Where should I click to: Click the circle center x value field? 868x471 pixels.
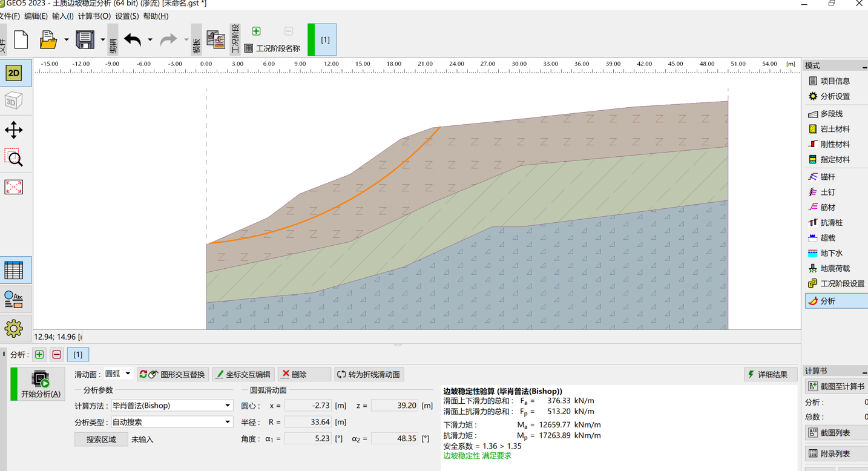pos(308,406)
